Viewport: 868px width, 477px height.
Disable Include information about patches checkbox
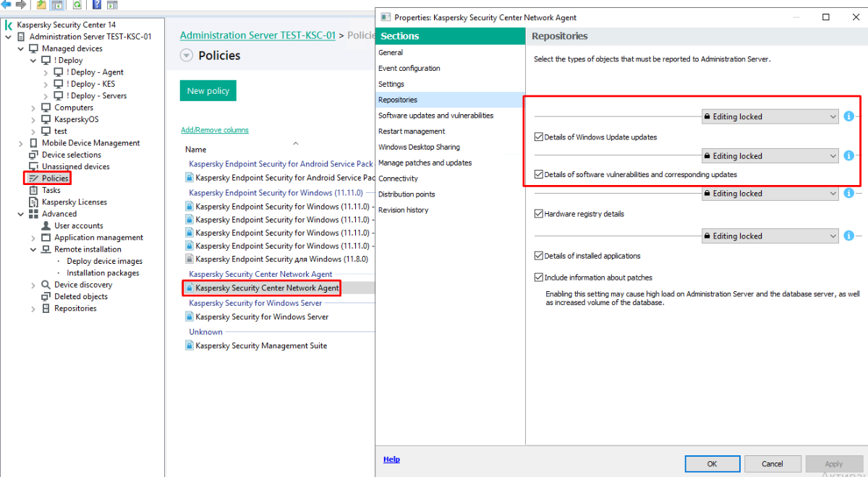[x=538, y=277]
